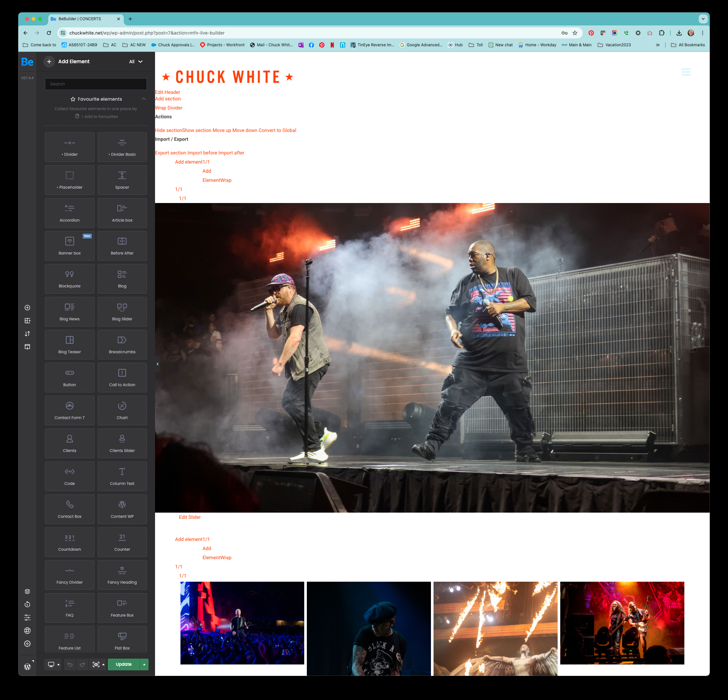Add the Before After element

pyautogui.click(x=122, y=246)
